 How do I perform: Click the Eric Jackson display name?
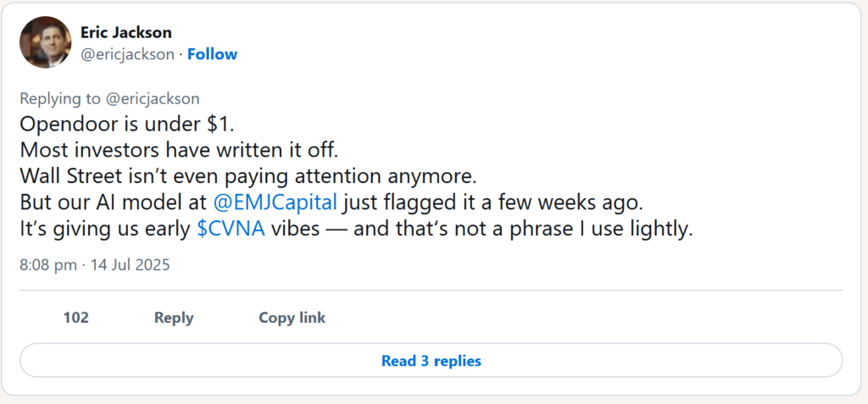[x=126, y=33]
